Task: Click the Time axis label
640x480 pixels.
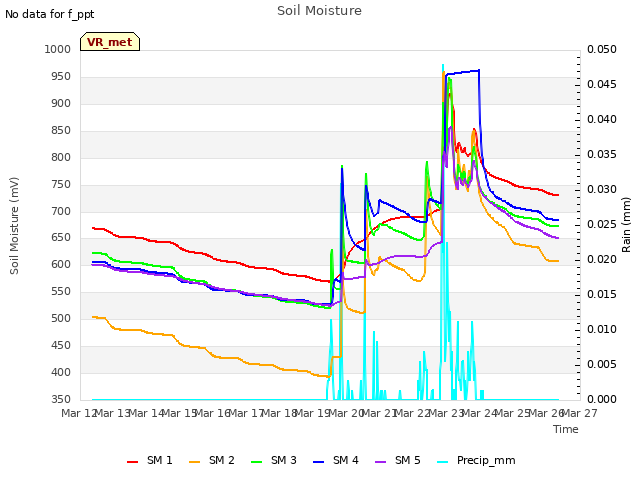Action: pyautogui.click(x=566, y=429)
